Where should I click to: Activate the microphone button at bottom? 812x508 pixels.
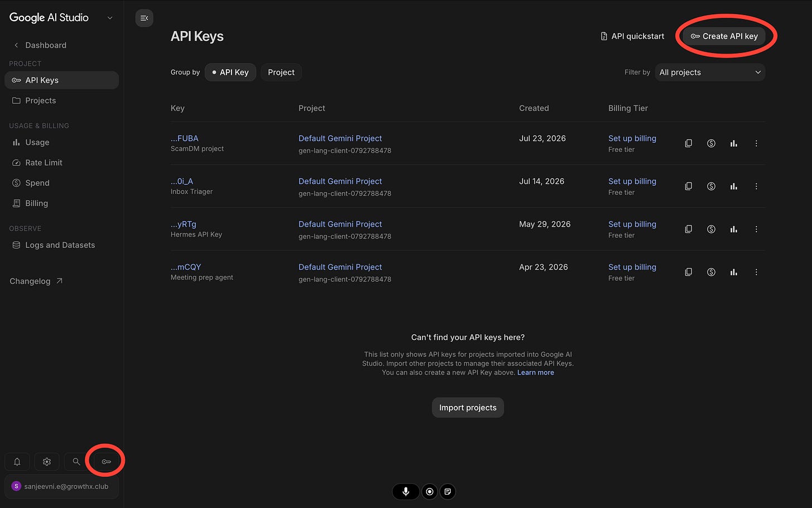coord(406,492)
